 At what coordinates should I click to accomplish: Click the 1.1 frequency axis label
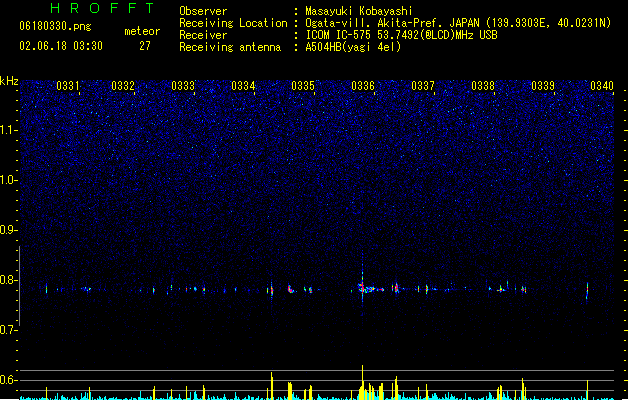coord(8,130)
